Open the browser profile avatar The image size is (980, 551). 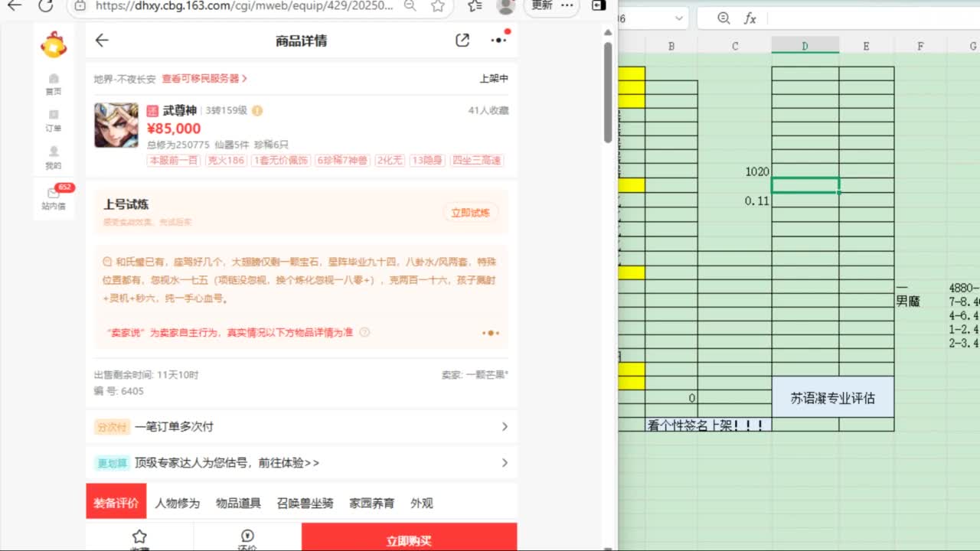click(505, 5)
